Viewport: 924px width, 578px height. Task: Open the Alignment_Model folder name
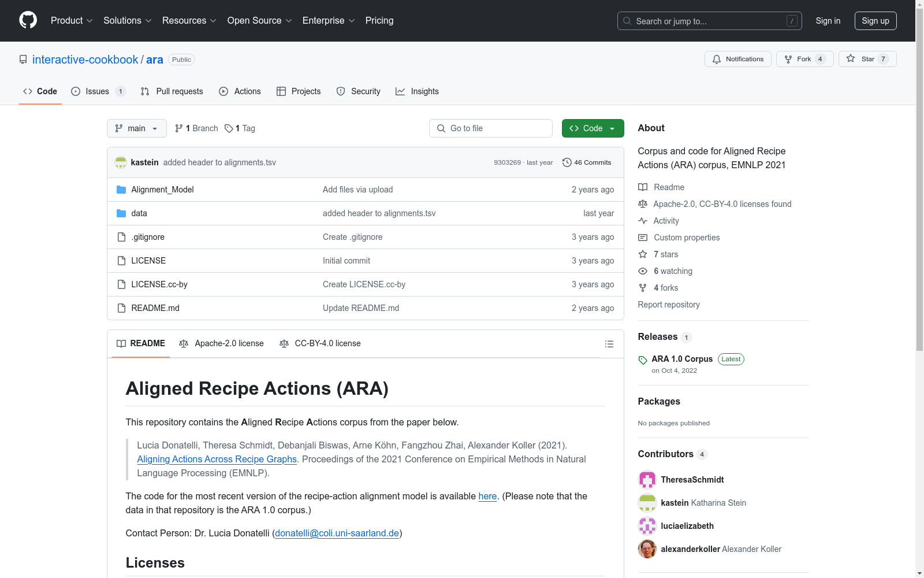tap(162, 190)
